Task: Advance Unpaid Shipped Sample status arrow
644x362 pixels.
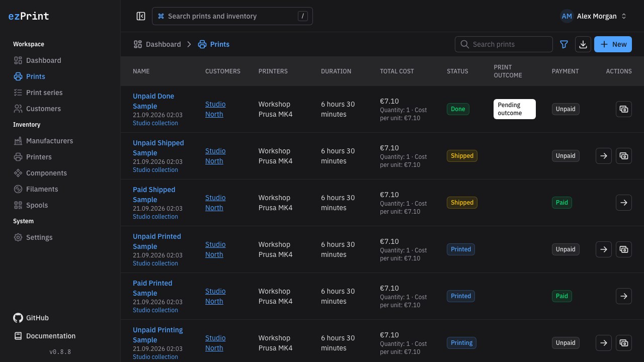Action: tap(604, 156)
